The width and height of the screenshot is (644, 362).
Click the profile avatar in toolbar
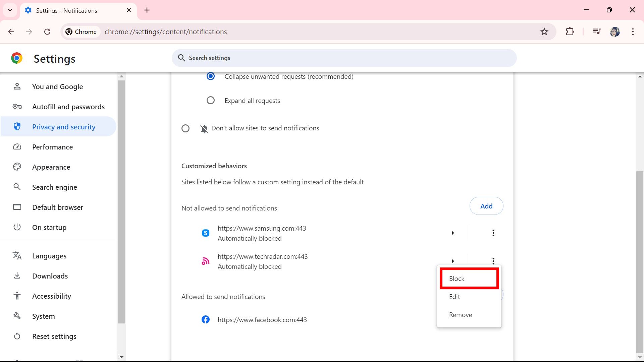(x=615, y=32)
